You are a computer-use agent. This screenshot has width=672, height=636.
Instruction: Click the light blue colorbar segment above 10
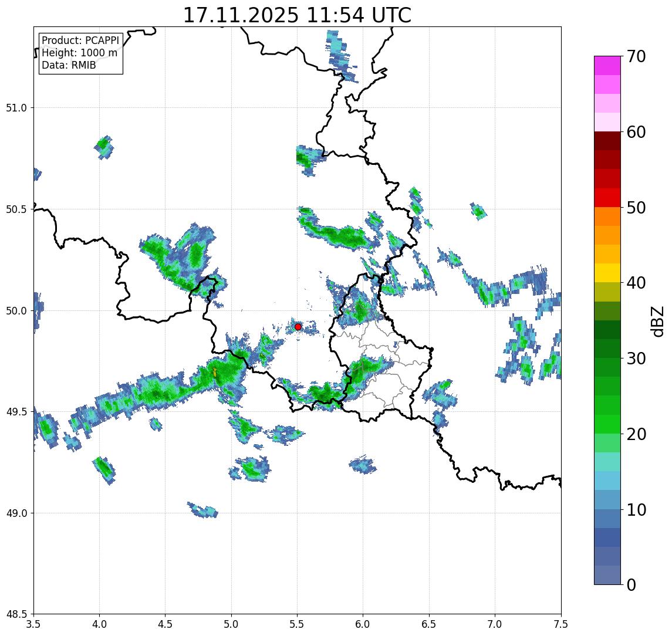[x=607, y=499]
